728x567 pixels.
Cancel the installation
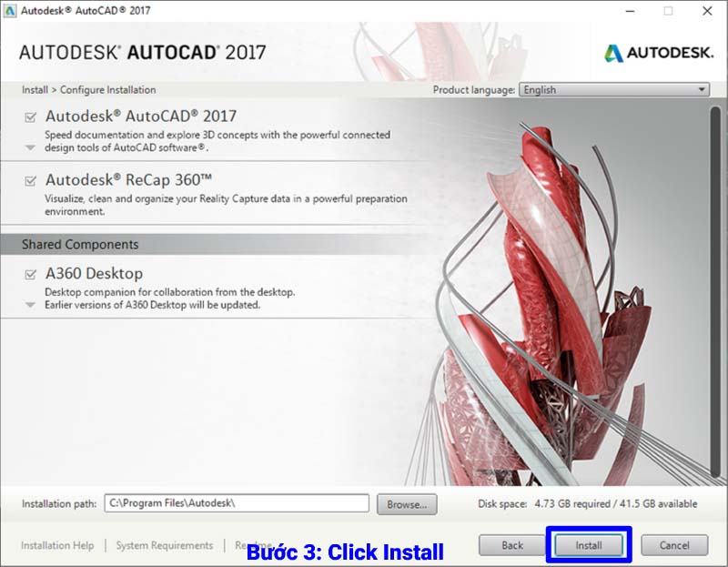674,545
